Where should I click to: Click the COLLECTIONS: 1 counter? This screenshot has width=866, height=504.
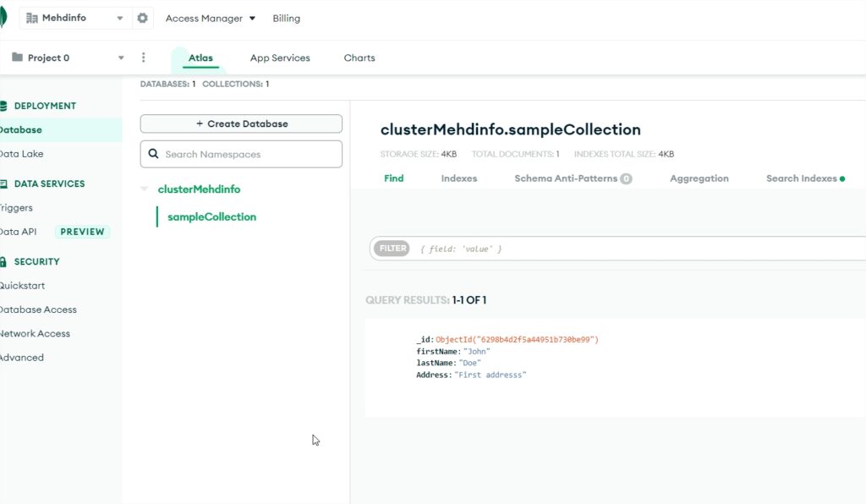click(x=236, y=84)
